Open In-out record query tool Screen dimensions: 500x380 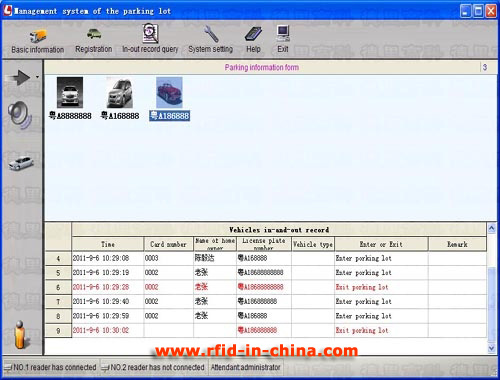tap(150, 38)
